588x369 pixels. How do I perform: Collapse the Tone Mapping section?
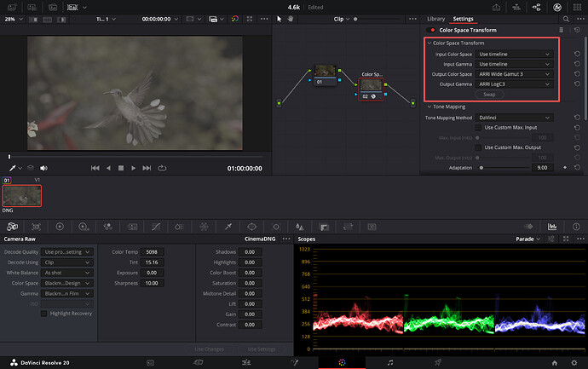pos(429,107)
